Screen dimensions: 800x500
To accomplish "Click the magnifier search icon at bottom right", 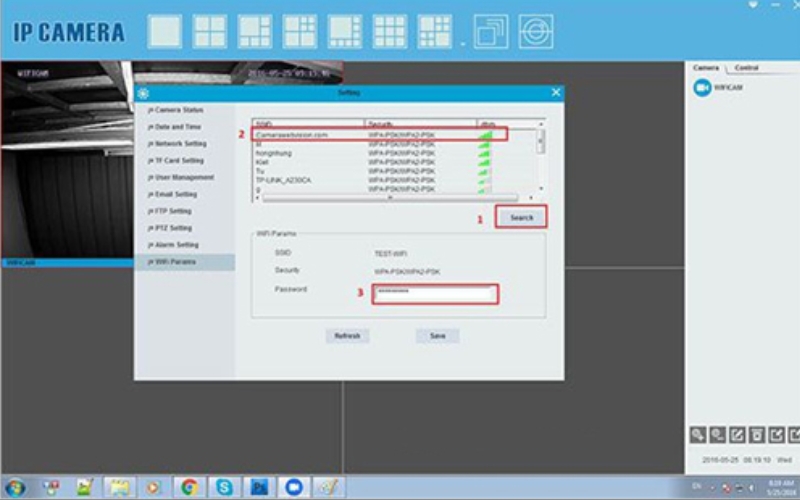I will tap(698, 434).
